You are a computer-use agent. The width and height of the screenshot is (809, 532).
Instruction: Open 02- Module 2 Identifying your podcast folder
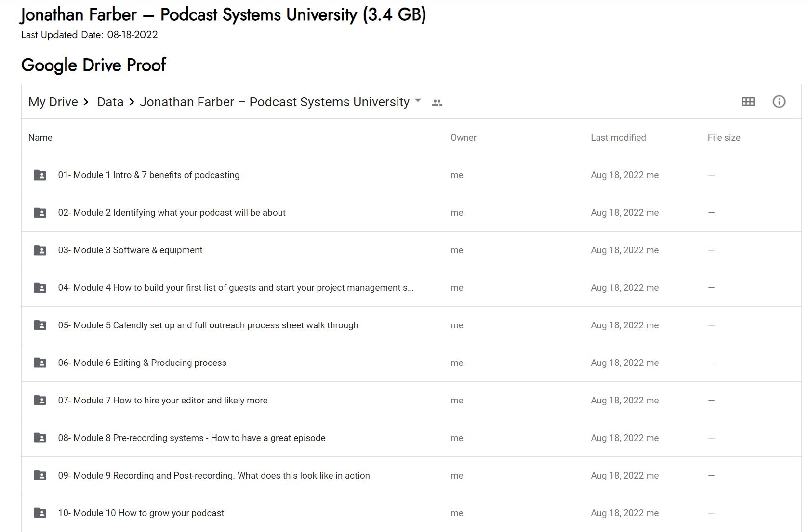point(172,212)
